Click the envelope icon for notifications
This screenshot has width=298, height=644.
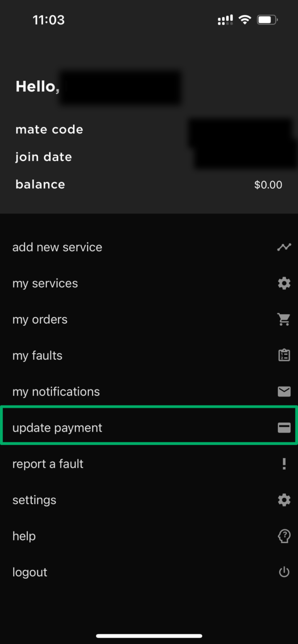(284, 392)
